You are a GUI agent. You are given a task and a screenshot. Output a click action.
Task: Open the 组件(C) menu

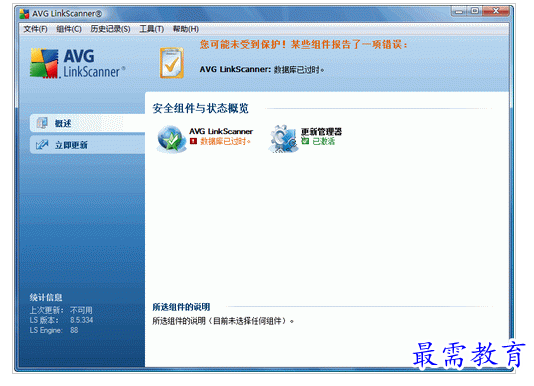[x=69, y=29]
